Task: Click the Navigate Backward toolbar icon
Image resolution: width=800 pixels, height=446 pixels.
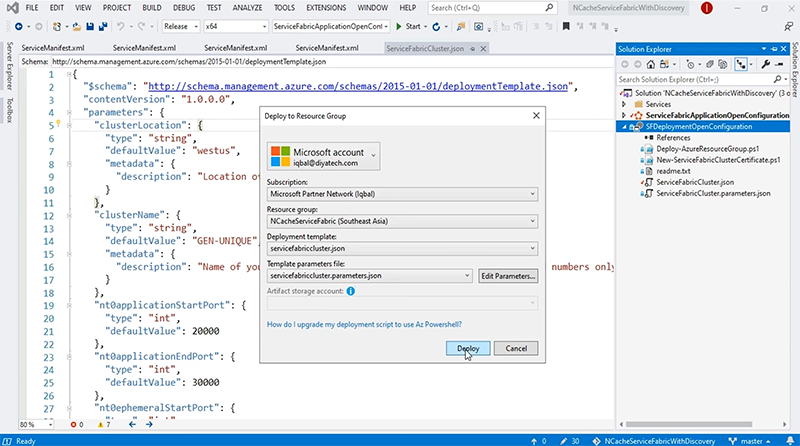Action: (18, 27)
